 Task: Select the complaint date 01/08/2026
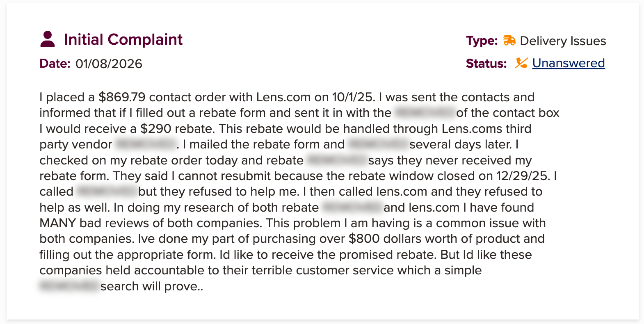click(109, 64)
